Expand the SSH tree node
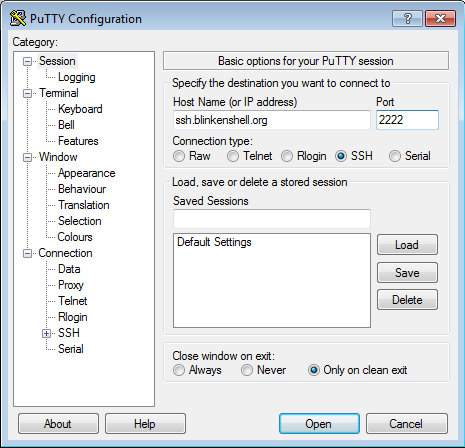 pyautogui.click(x=47, y=333)
